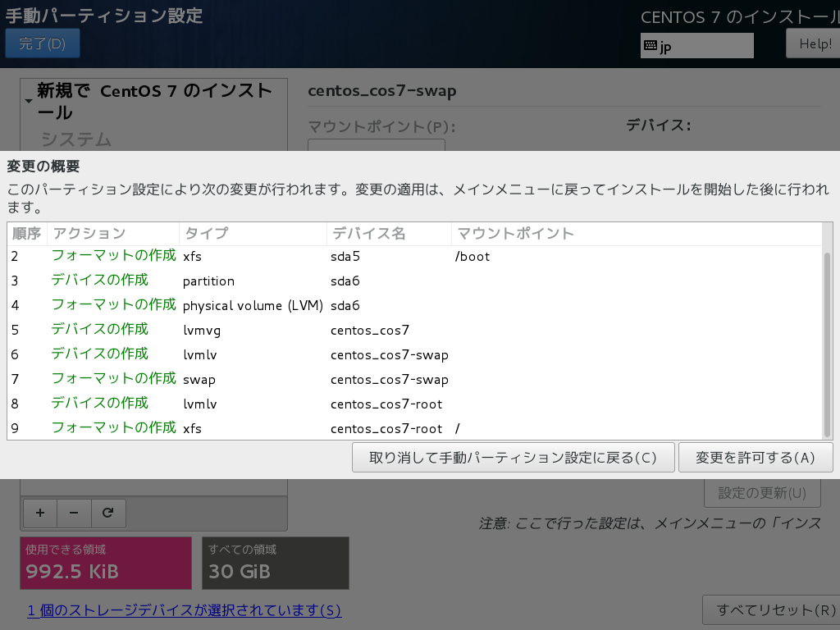Accept changes with 変更を許可する(A)
This screenshot has height=630, width=840.
click(756, 458)
